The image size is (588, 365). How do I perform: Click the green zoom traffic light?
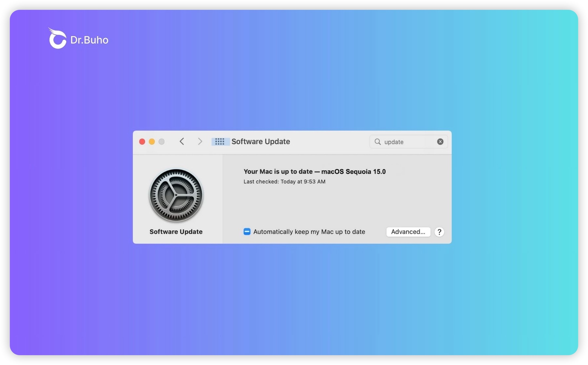(x=161, y=142)
